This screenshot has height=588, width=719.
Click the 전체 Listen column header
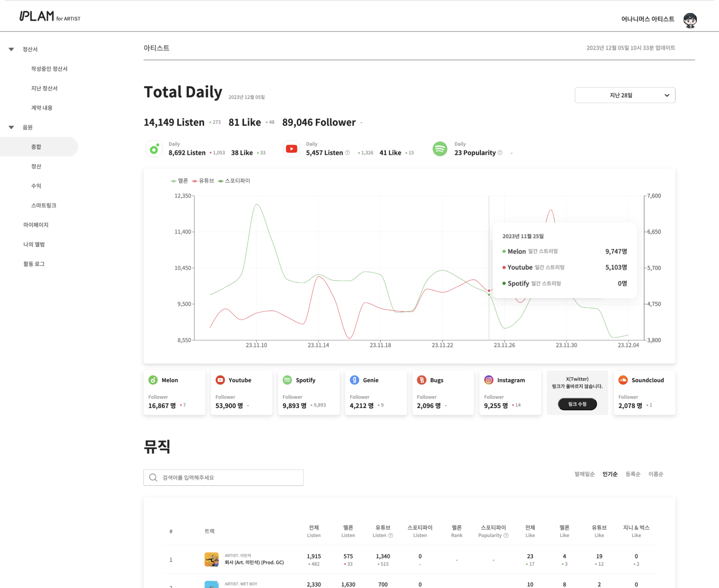(313, 531)
